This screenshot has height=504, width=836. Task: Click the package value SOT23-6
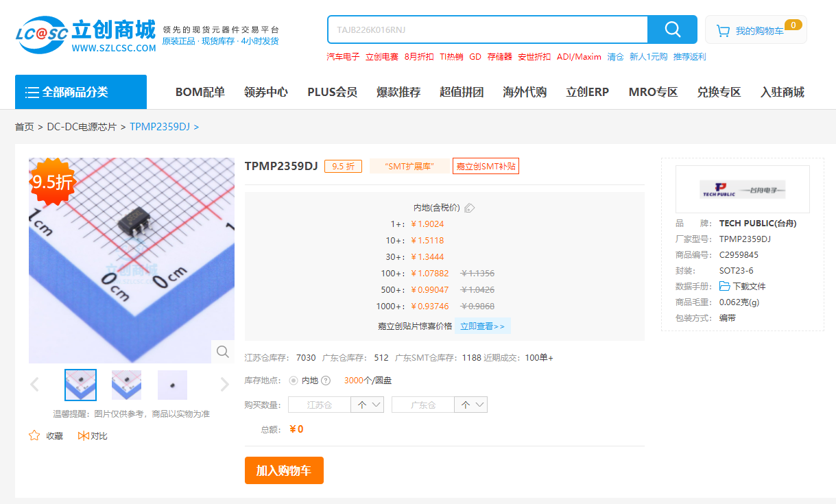pos(736,270)
